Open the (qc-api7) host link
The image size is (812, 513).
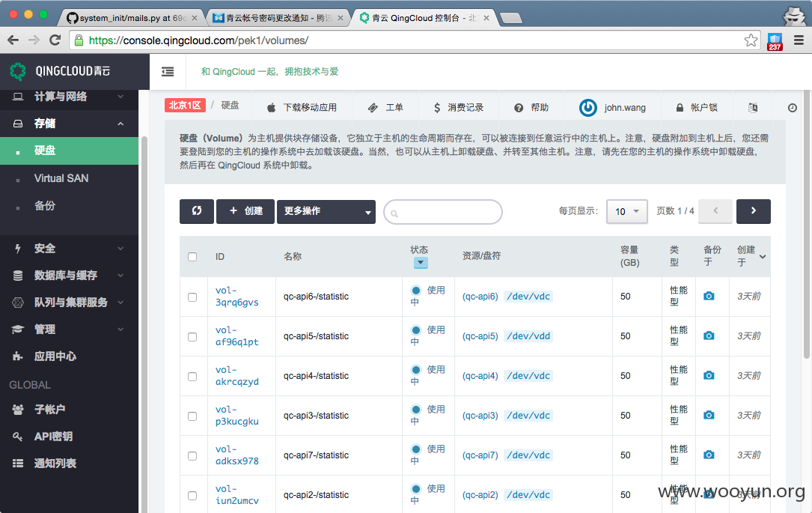click(480, 455)
